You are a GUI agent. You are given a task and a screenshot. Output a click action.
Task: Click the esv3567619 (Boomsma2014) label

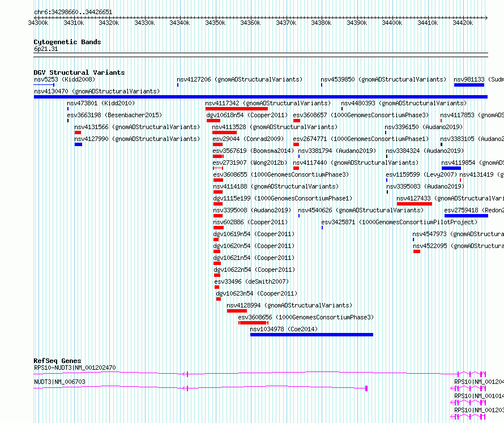253,151
